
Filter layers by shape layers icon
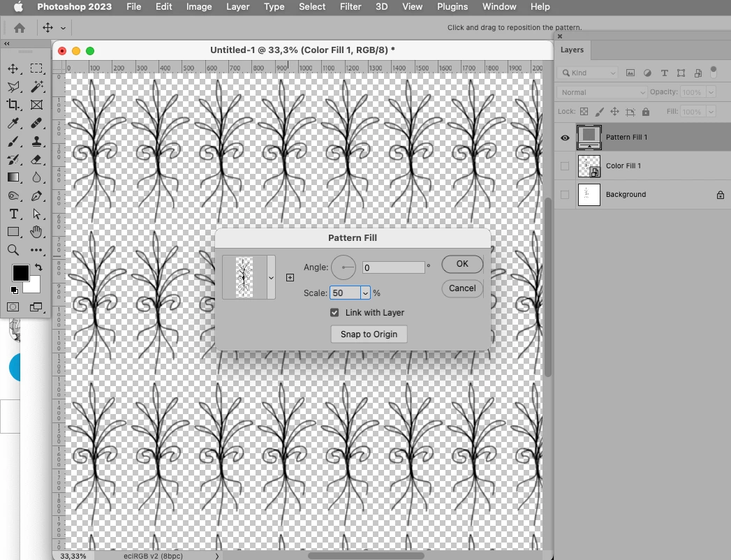tap(681, 73)
